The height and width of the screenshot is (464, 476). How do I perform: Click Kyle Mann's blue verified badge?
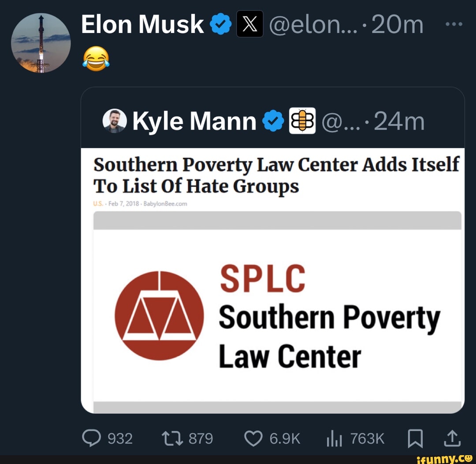tap(273, 120)
